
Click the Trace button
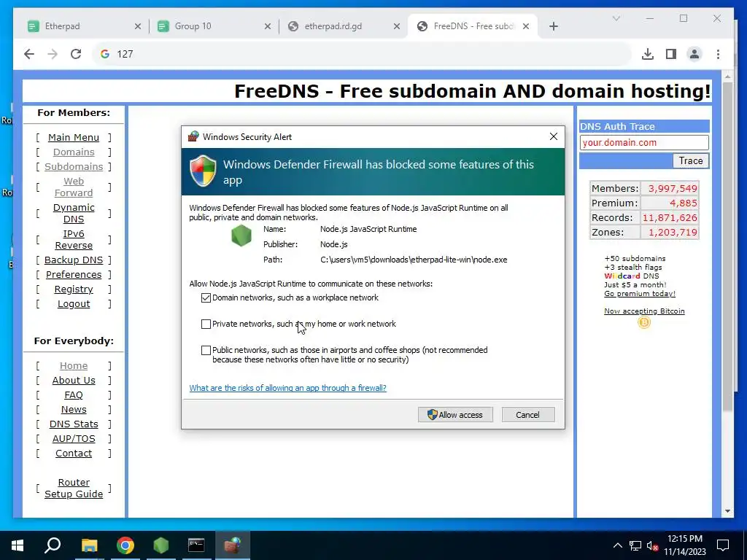click(x=691, y=161)
